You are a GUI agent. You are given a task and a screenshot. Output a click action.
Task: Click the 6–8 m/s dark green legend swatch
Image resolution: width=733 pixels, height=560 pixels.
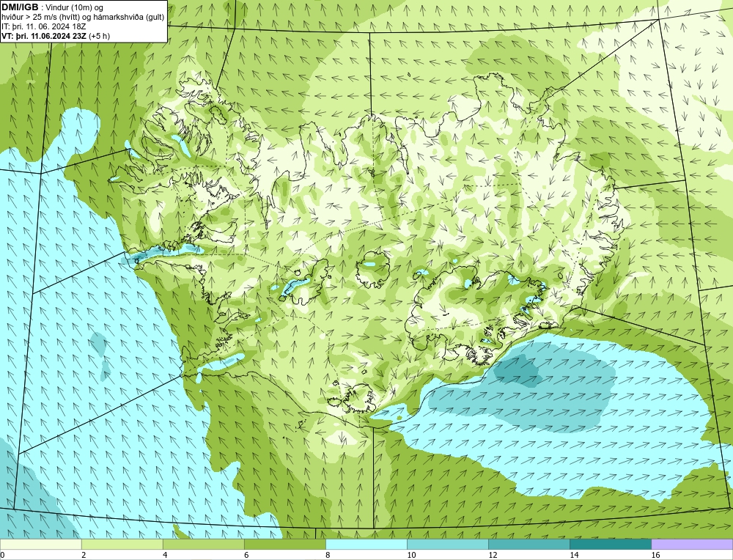pyautogui.click(x=284, y=544)
